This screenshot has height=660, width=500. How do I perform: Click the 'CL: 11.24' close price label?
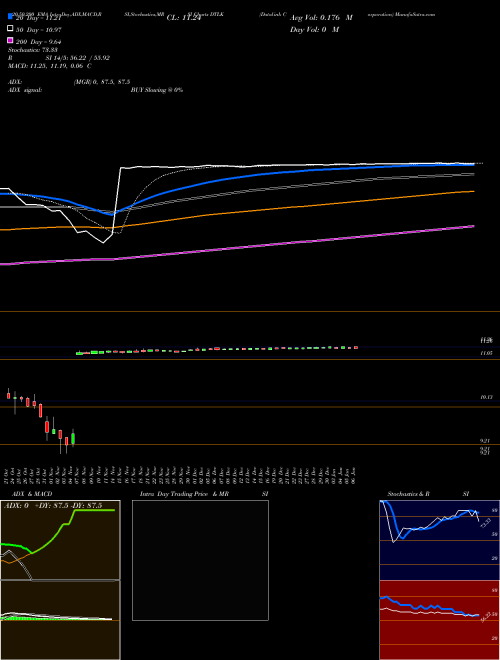(184, 18)
